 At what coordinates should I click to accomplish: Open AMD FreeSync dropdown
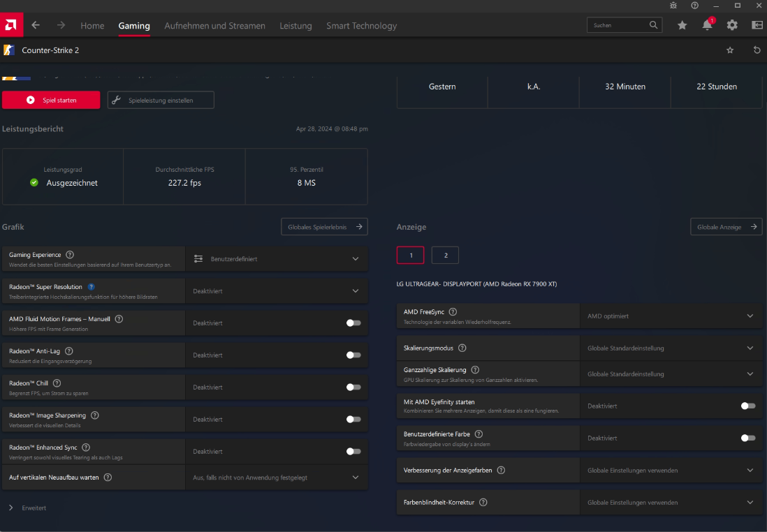[671, 316]
